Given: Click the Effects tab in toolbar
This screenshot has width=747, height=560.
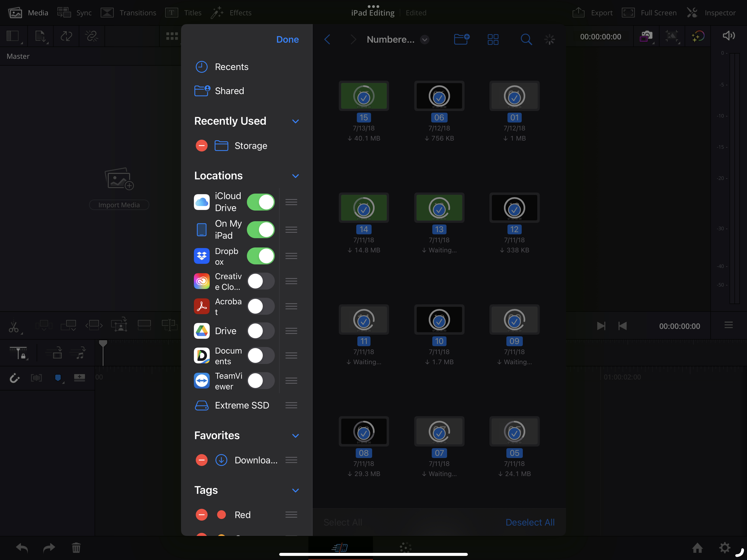Looking at the screenshot, I should (232, 12).
